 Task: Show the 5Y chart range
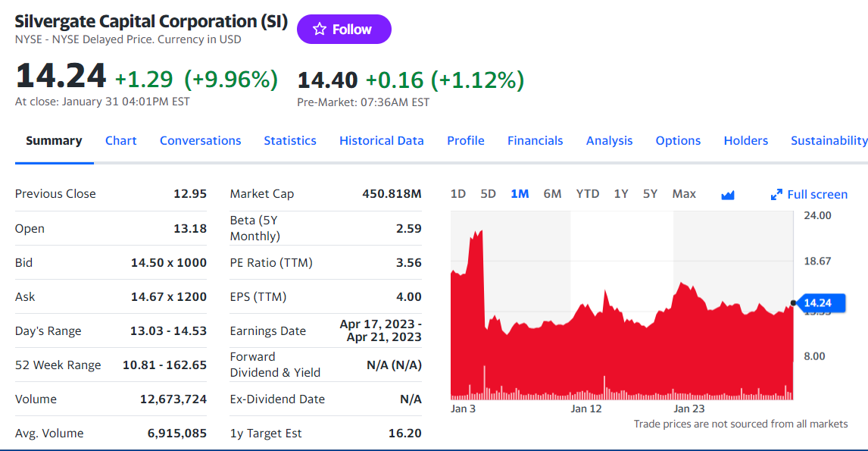[650, 194]
